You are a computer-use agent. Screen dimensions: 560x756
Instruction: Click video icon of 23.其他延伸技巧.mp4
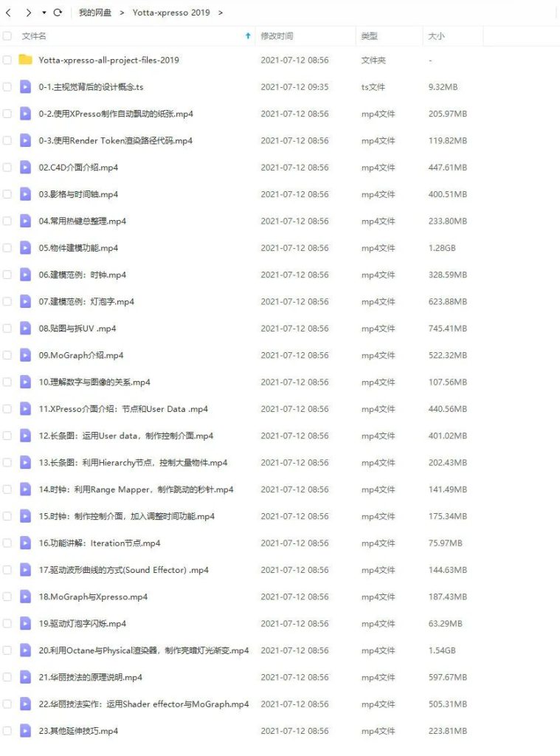pyautogui.click(x=26, y=730)
